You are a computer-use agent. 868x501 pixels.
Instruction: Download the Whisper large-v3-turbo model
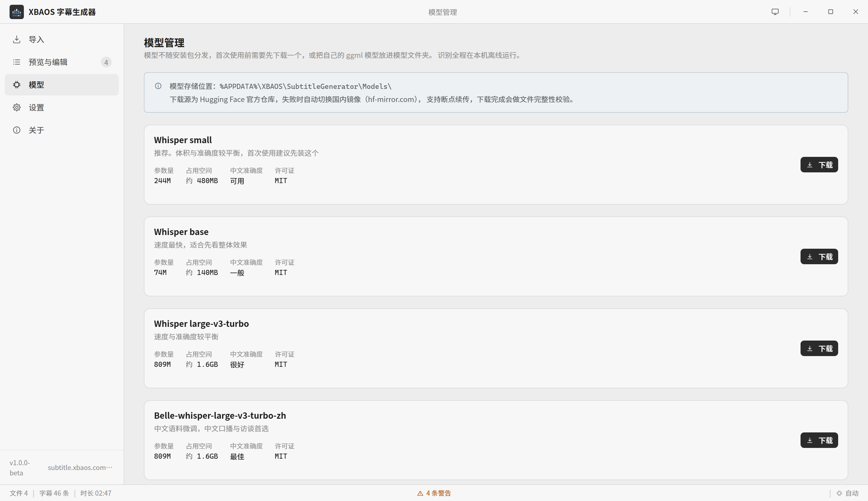tap(819, 349)
